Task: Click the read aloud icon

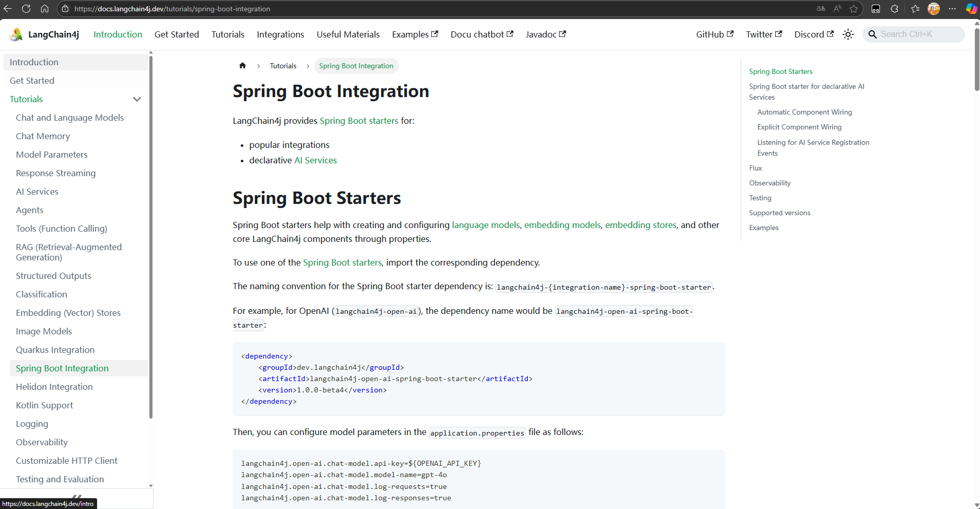Action: pos(837,9)
